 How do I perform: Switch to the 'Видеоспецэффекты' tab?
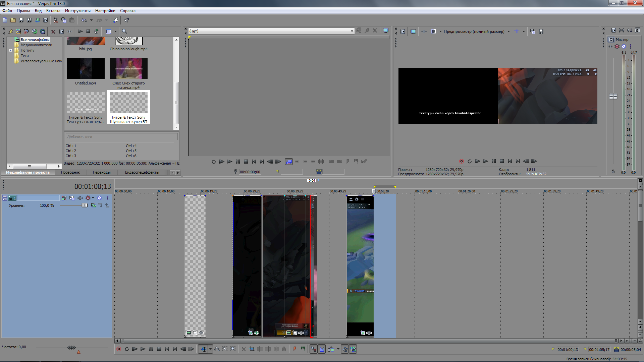pyautogui.click(x=142, y=172)
